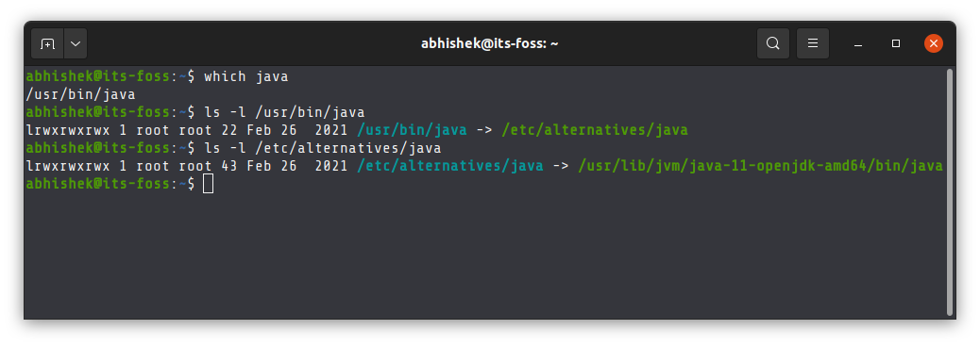
Task: Expand the dropdown arrow beside new tab
Action: pos(76,43)
